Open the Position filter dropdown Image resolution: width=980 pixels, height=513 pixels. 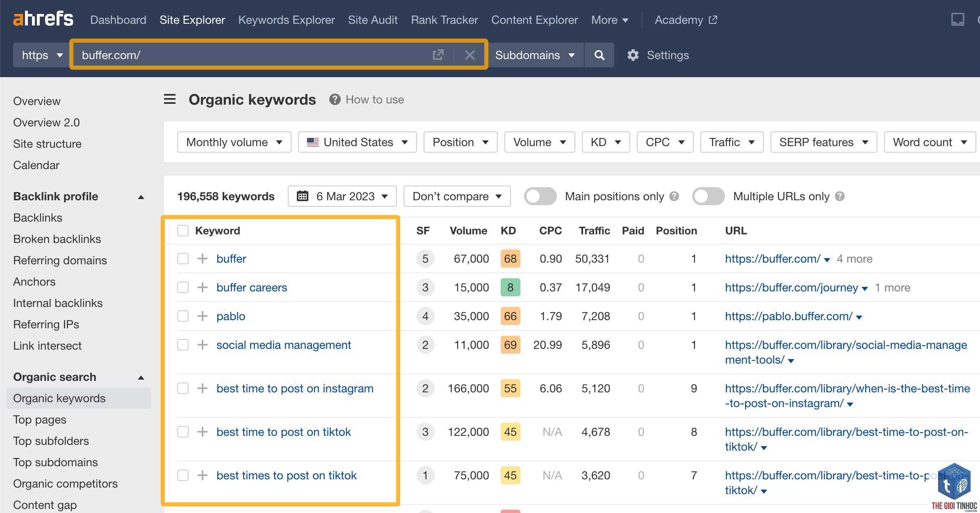[460, 142]
